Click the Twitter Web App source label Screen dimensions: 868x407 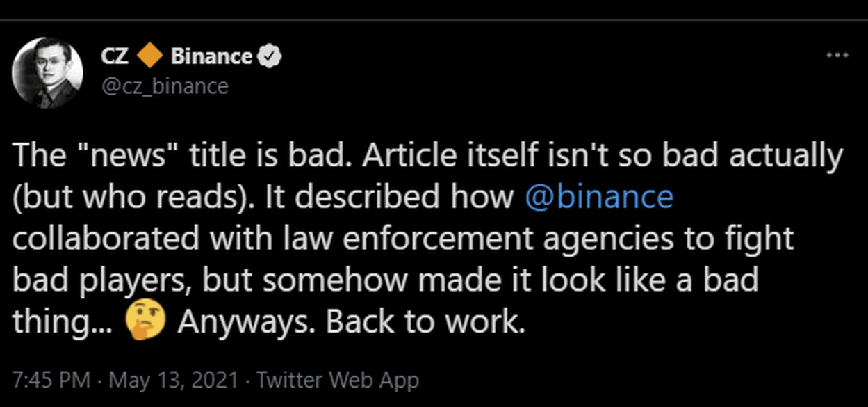(x=337, y=381)
